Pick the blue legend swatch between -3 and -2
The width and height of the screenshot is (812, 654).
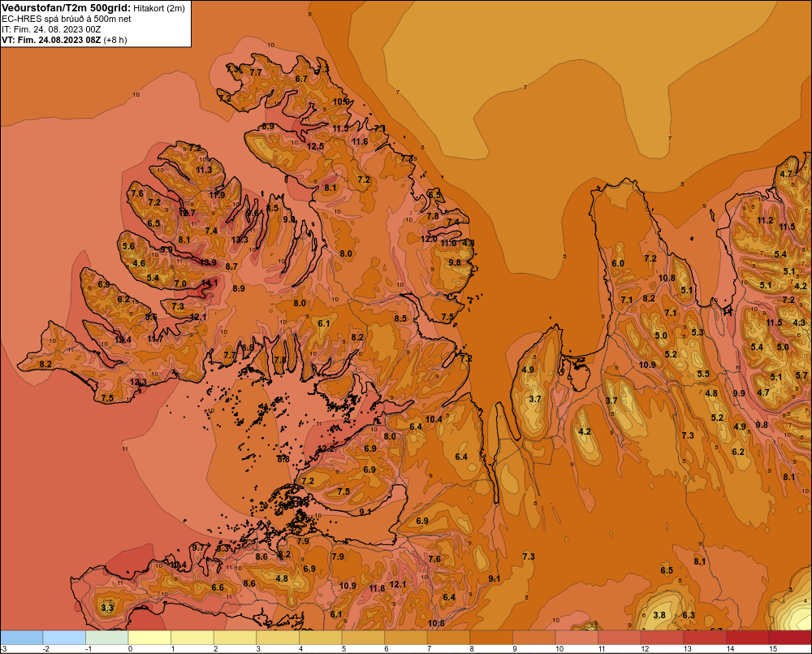[x=21, y=637]
